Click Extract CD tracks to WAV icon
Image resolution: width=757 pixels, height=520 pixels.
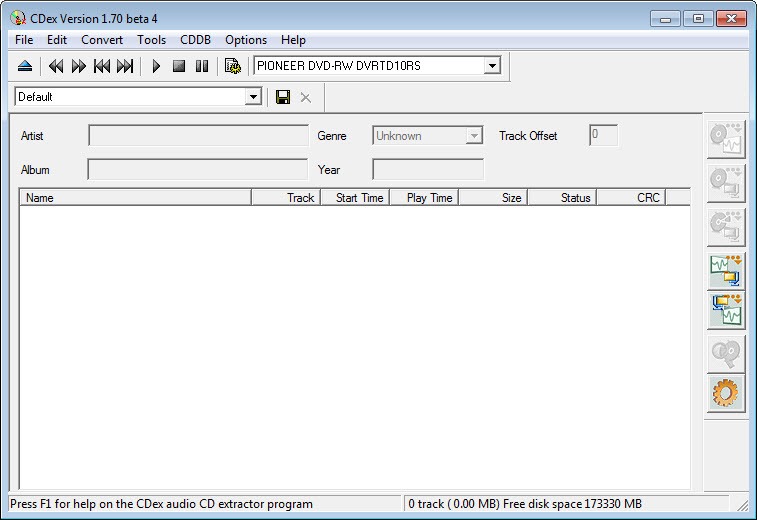726,139
